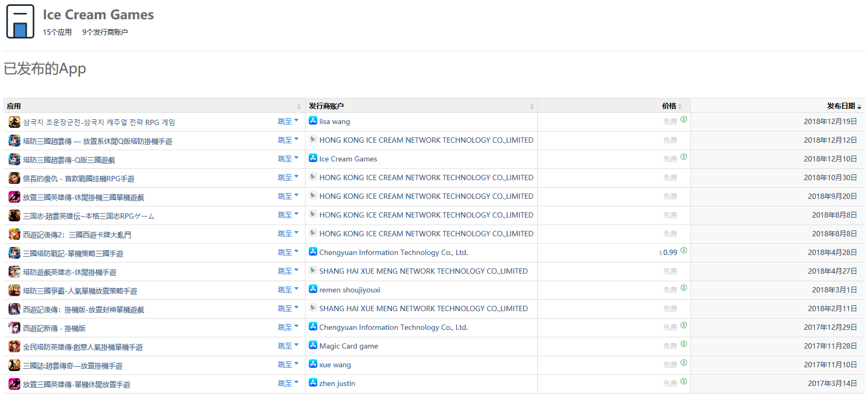Click app icon for 信長的復仇 row
This screenshot has height=394, width=868.
(14, 178)
